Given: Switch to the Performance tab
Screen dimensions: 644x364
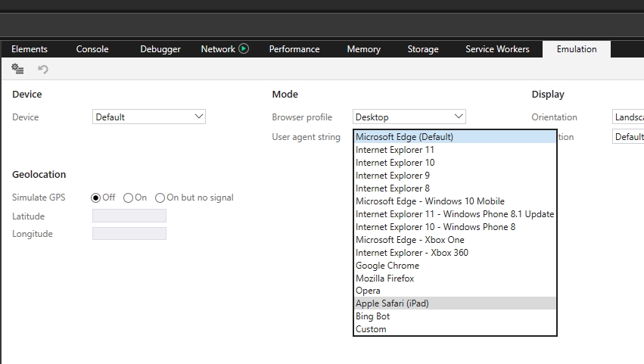Looking at the screenshot, I should [294, 49].
